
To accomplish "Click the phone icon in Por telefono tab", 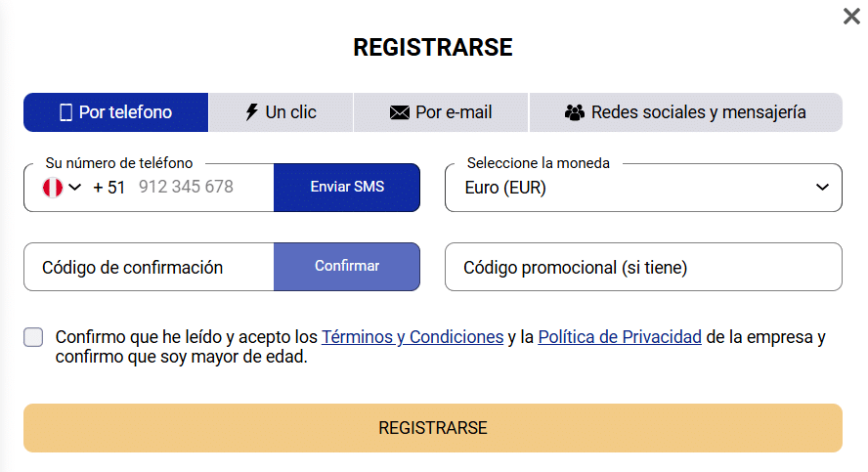I will tap(65, 112).
